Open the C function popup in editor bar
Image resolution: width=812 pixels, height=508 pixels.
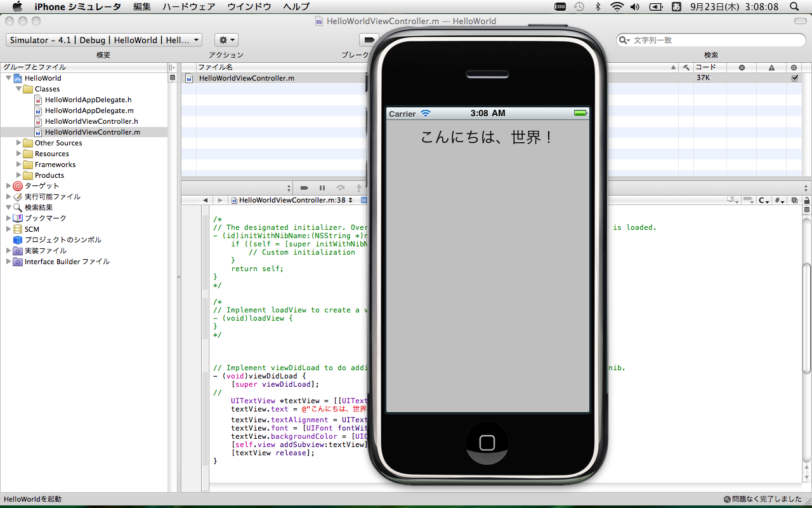[764, 200]
